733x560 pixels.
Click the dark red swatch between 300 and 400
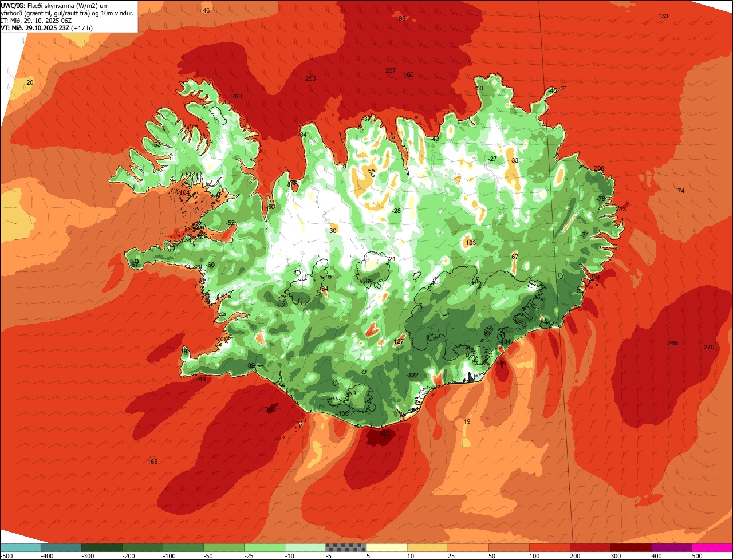point(631,547)
